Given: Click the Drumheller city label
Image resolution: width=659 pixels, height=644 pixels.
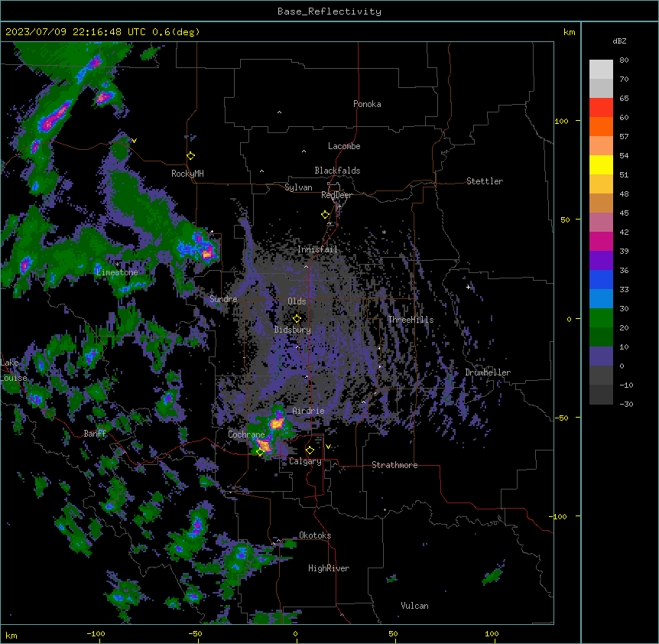Looking at the screenshot, I should point(488,372).
